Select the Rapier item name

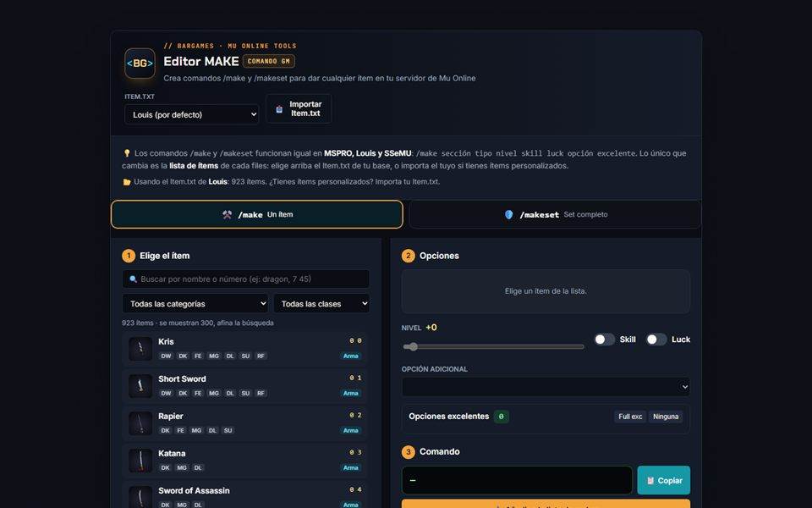tap(171, 417)
